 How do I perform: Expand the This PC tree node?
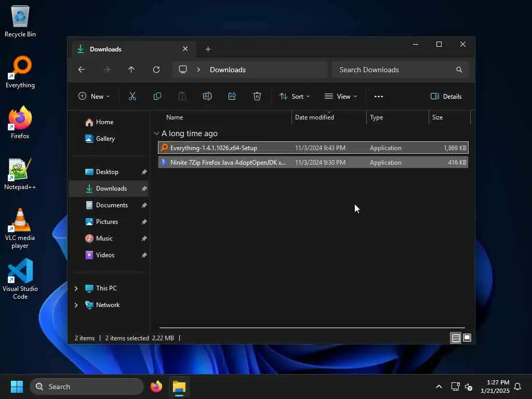tap(76, 288)
